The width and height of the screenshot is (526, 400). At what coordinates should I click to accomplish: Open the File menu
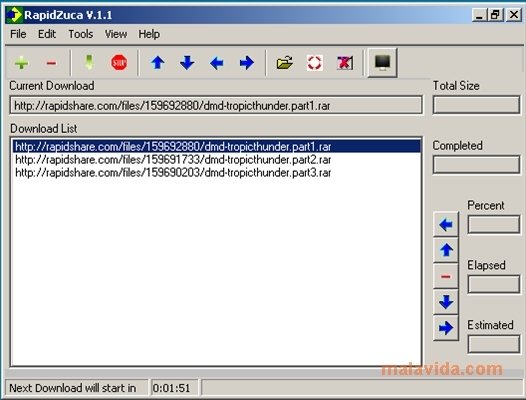tap(18, 34)
